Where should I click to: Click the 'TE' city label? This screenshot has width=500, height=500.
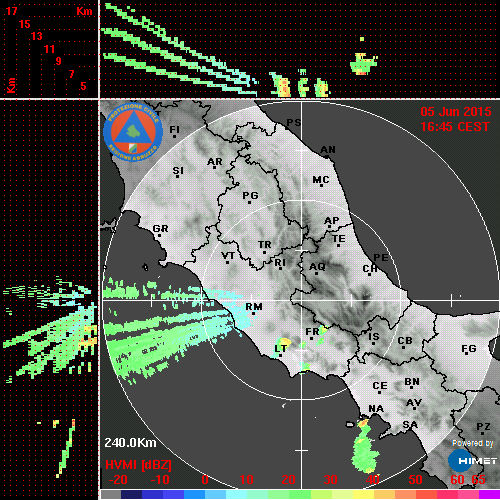coord(339,239)
